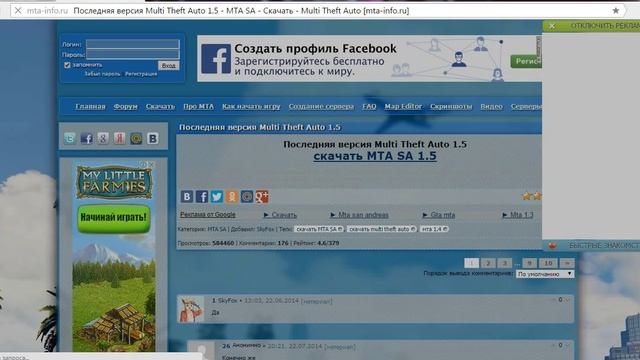The image size is (640, 360).
Task: Click 'Реклама от Google' link
Action: [x=208, y=215]
